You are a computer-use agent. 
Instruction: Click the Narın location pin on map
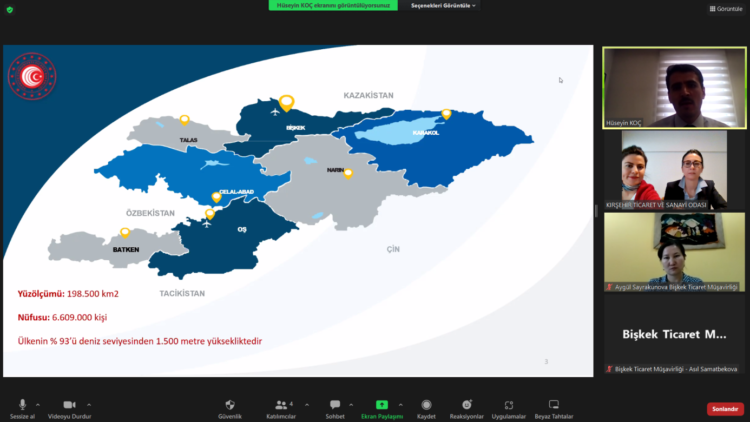coord(348,174)
